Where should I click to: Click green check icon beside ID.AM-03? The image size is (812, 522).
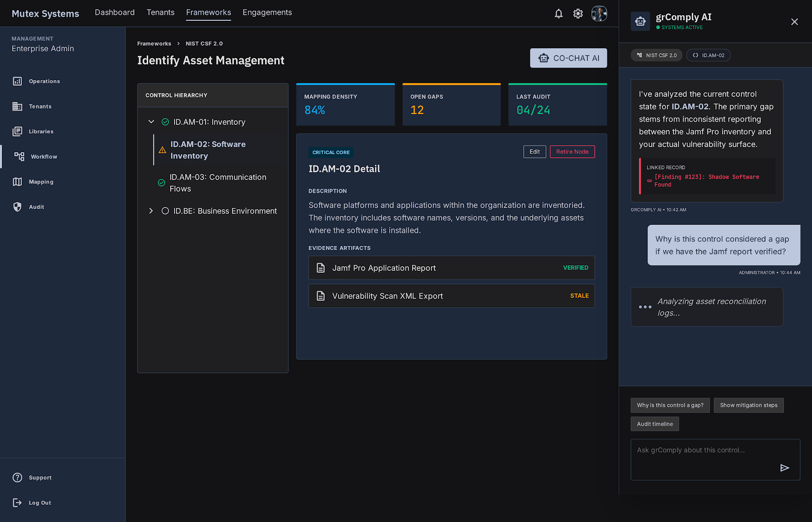click(x=161, y=183)
